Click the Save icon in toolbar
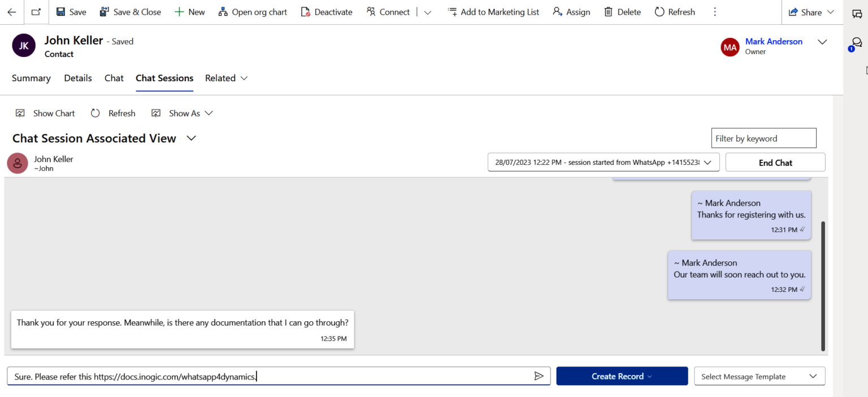The height and width of the screenshot is (397, 868). [61, 12]
